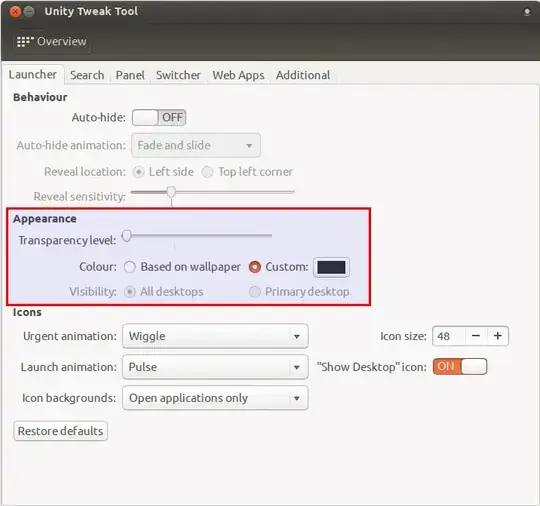Select the Launcher tab
Viewport: 540px width, 506px height.
[x=33, y=74]
